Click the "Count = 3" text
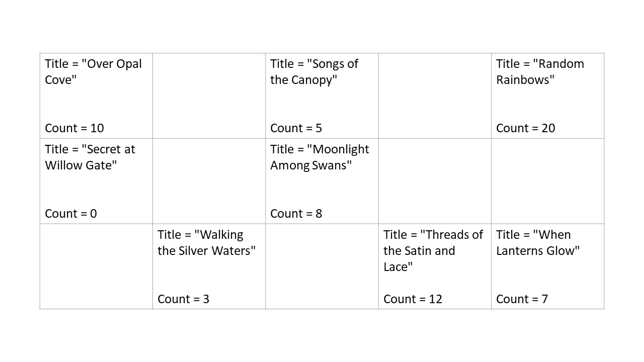Image resolution: width=644 pixels, height=362 pixels. pos(183,299)
